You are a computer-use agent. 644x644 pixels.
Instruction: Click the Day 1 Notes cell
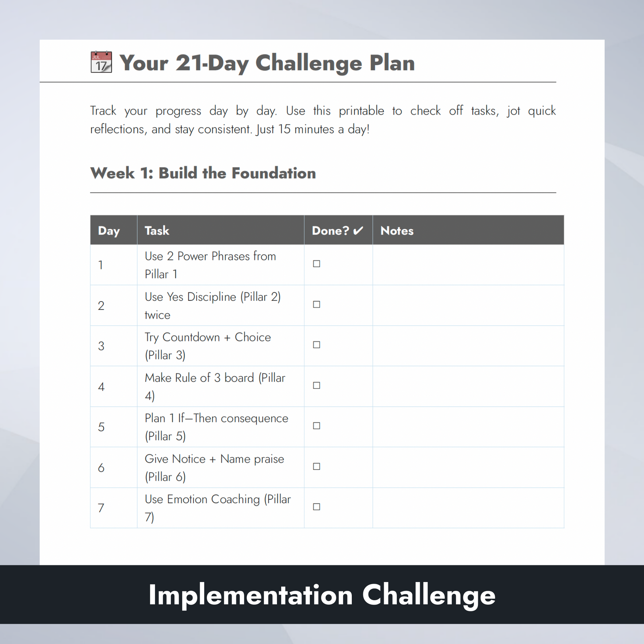coord(468,265)
